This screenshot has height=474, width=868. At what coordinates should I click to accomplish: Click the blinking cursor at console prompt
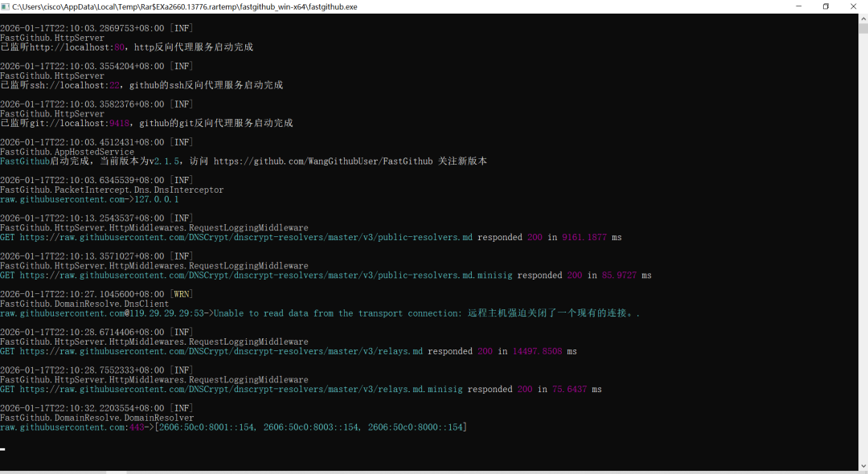2,449
